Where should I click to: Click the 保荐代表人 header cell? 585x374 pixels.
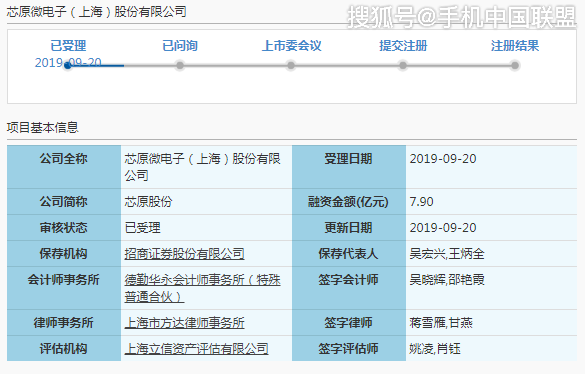tap(348, 254)
